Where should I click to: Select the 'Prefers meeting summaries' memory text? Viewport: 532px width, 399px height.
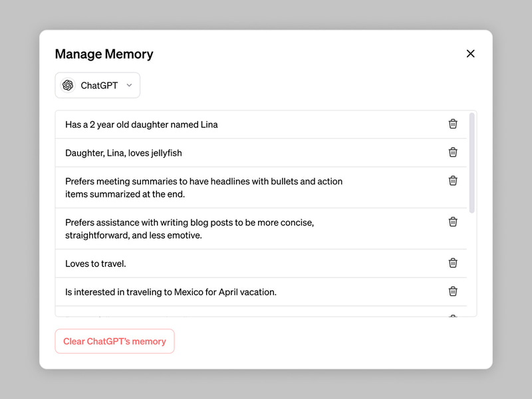point(203,188)
